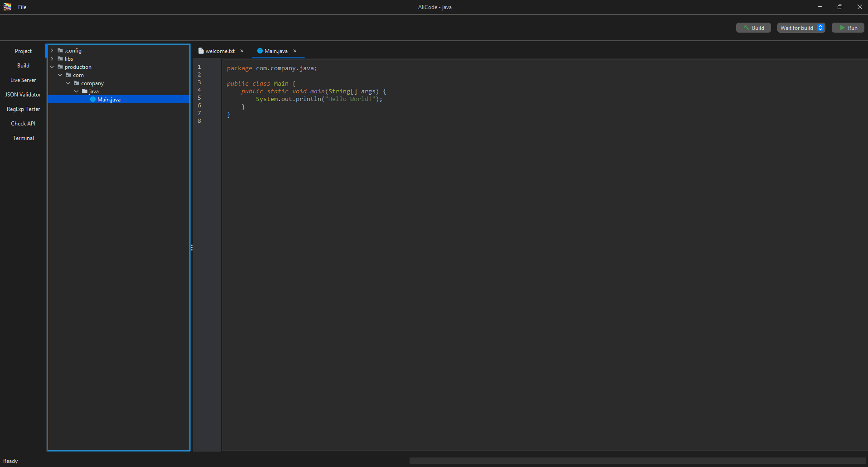
Task: Click the Build button
Action: (x=753, y=28)
